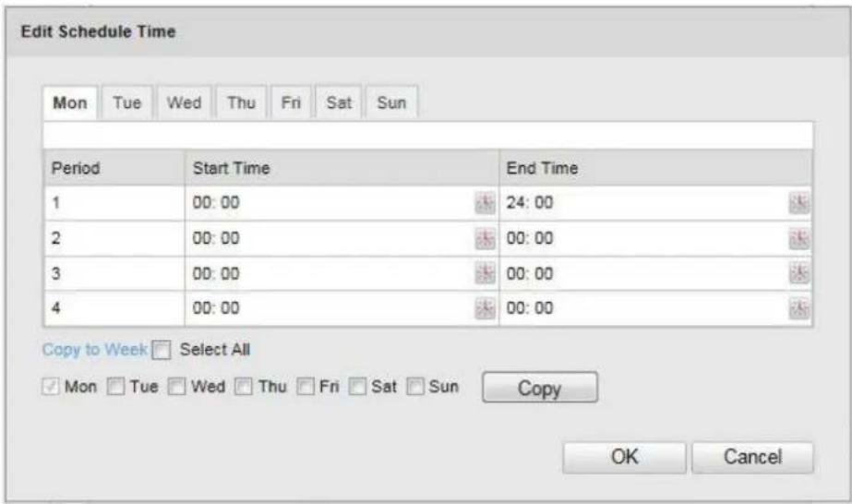The width and height of the screenshot is (852, 504).
Task: Open time picker for Period 2 end time
Action: tap(798, 238)
